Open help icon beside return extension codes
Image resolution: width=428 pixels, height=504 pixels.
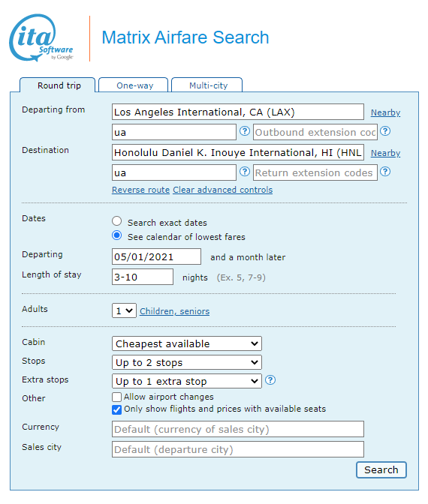[385, 172]
